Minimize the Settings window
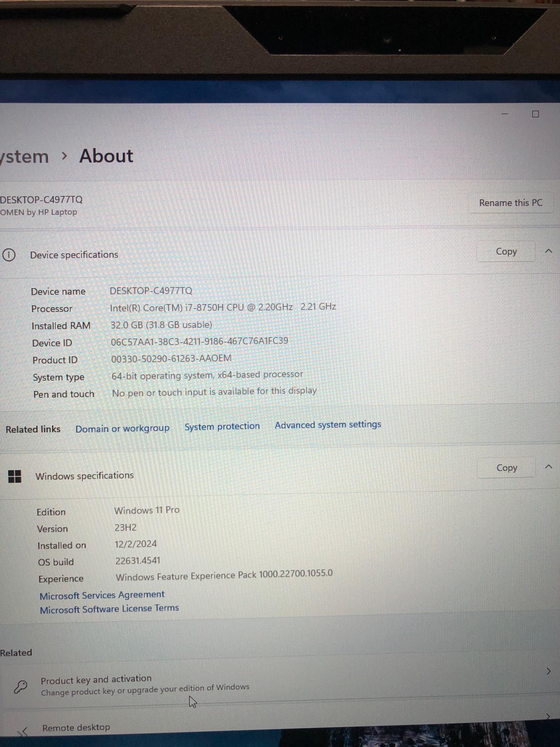This screenshot has height=747, width=560. (x=505, y=114)
